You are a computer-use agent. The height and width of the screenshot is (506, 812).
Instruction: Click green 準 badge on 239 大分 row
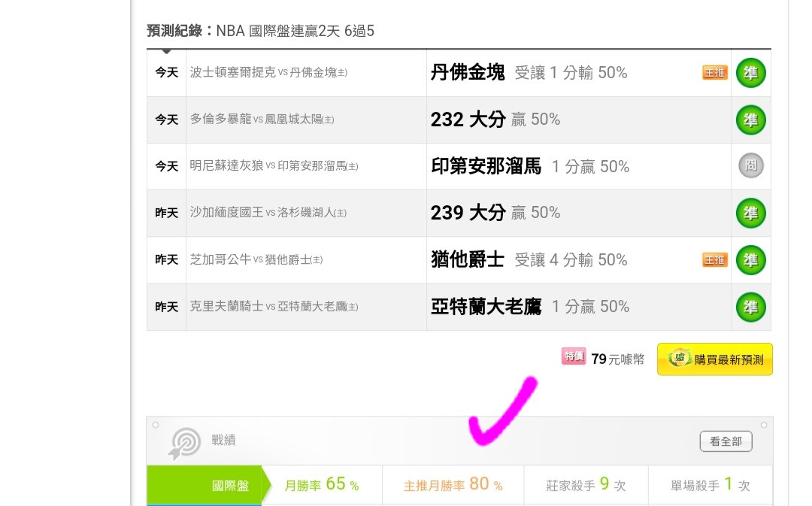[751, 213]
